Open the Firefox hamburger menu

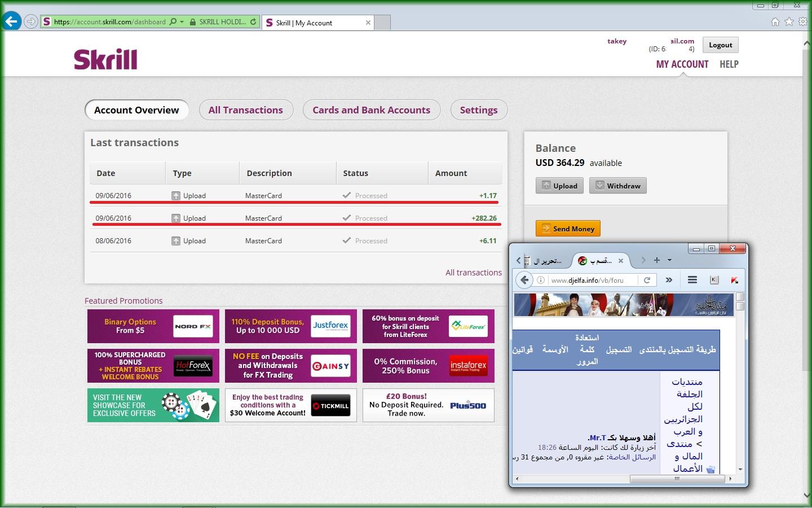[x=692, y=280]
